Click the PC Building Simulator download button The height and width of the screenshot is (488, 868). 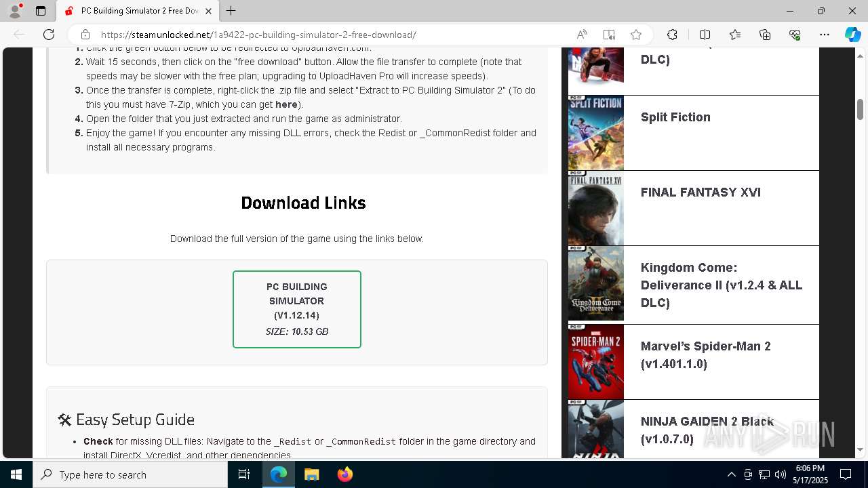(x=297, y=309)
